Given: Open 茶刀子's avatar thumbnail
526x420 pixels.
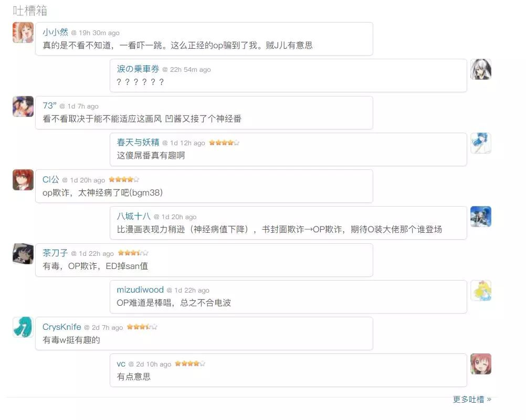Looking at the screenshot, I should pos(23,254).
